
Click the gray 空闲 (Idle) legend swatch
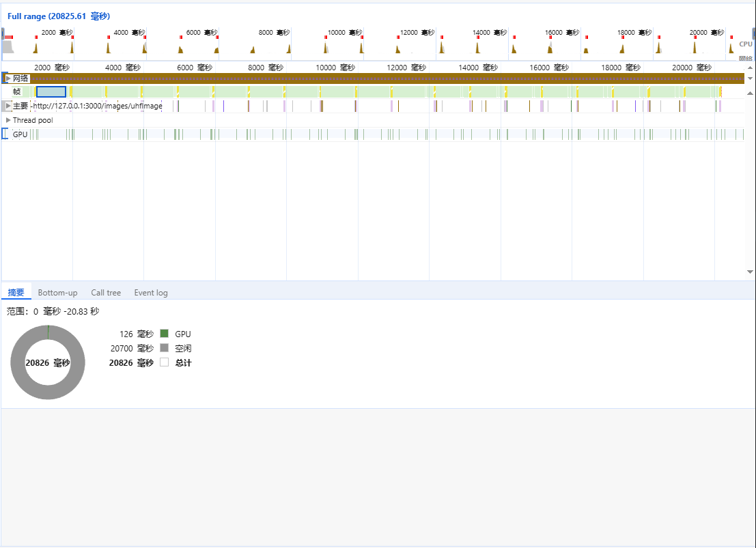[164, 348]
